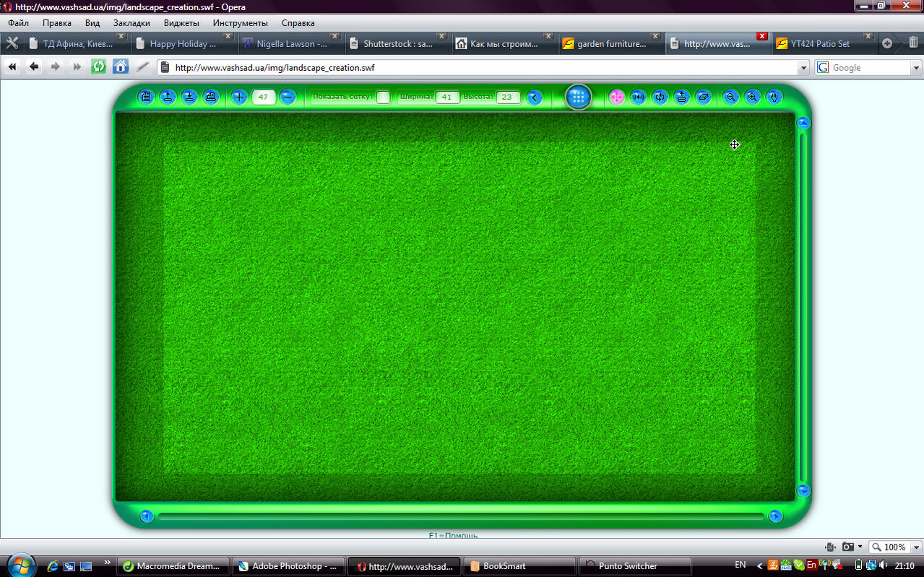The image size is (924, 577).
Task: Click the minus button beside value 47
Action: 288,97
